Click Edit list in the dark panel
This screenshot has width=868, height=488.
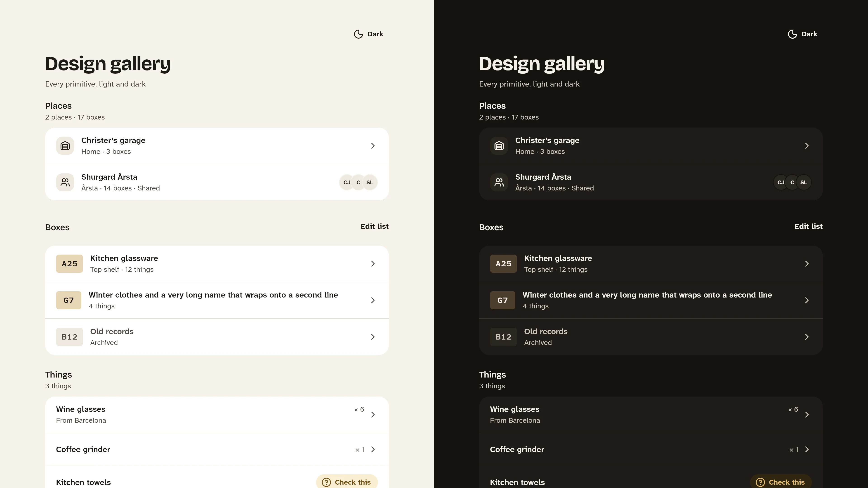[x=809, y=226]
